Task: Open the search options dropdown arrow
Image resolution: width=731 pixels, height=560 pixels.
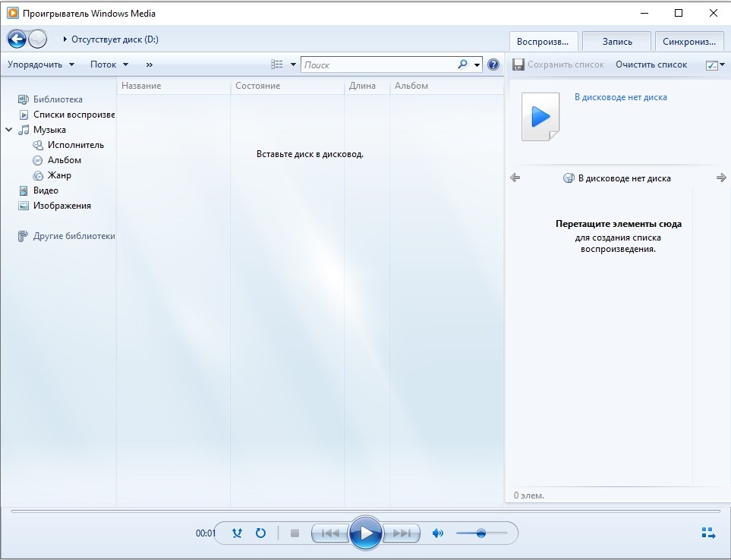Action: click(x=477, y=64)
